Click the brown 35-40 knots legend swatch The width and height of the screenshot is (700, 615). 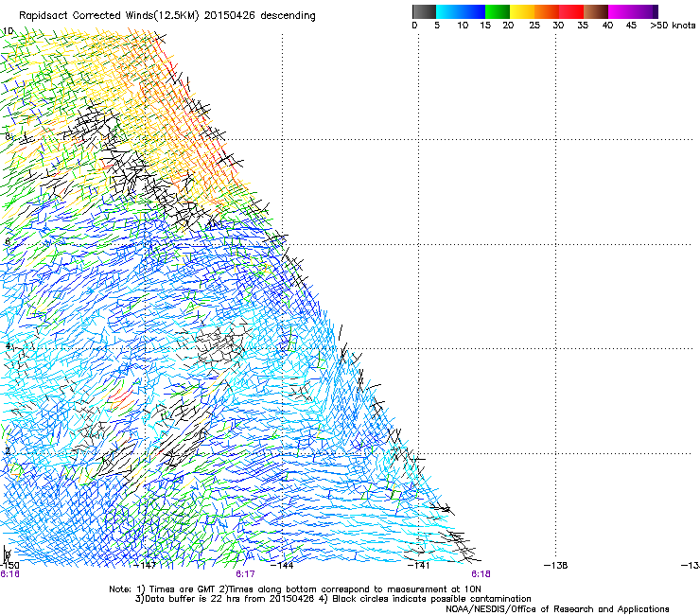click(596, 11)
